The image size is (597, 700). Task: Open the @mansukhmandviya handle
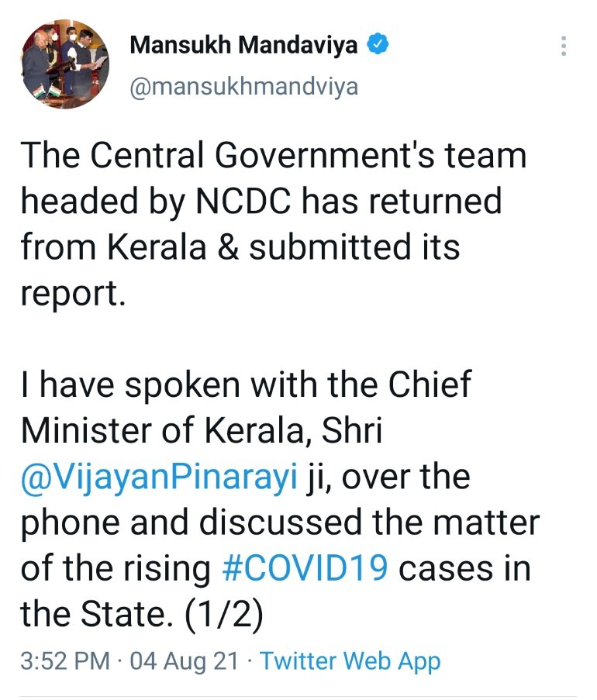tap(243, 86)
